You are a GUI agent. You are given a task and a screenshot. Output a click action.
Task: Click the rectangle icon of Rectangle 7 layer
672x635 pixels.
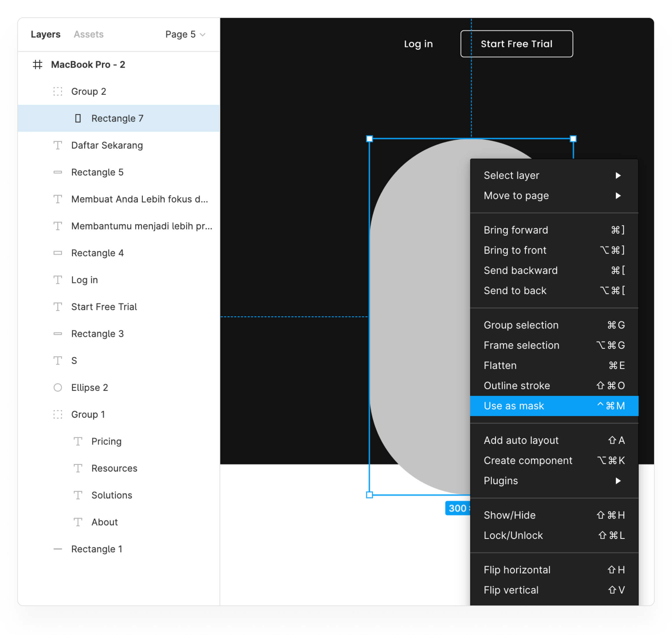pyautogui.click(x=78, y=118)
